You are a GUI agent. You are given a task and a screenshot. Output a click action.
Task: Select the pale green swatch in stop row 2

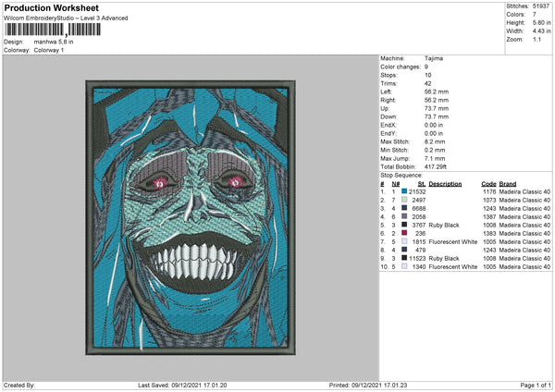pyautogui.click(x=404, y=200)
